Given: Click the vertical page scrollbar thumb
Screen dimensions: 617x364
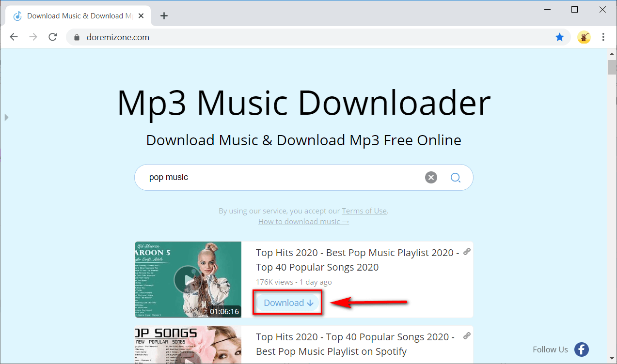Looking at the screenshot, I should pos(612,67).
